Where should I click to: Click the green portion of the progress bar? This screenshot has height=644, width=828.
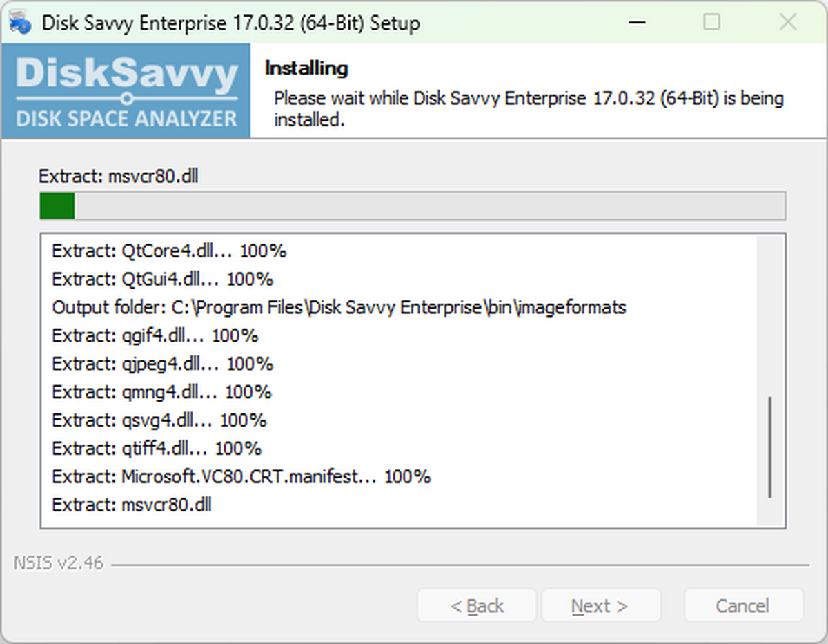tap(57, 205)
